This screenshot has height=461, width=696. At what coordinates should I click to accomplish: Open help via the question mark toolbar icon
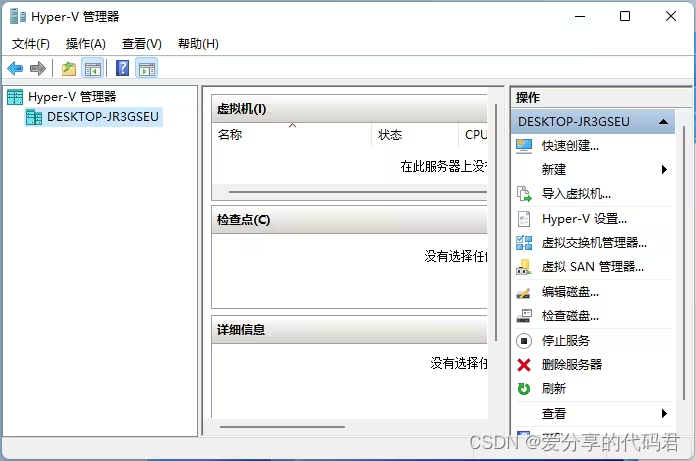click(x=123, y=68)
